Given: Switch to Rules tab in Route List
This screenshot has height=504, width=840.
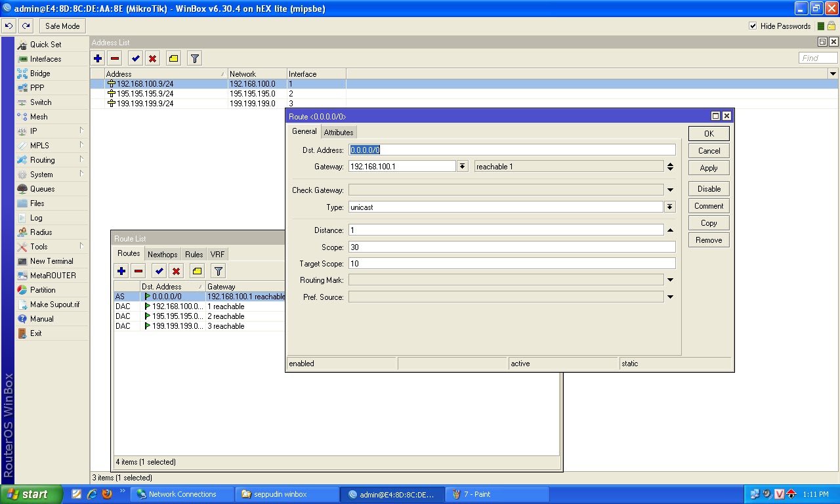Looking at the screenshot, I should click(194, 255).
